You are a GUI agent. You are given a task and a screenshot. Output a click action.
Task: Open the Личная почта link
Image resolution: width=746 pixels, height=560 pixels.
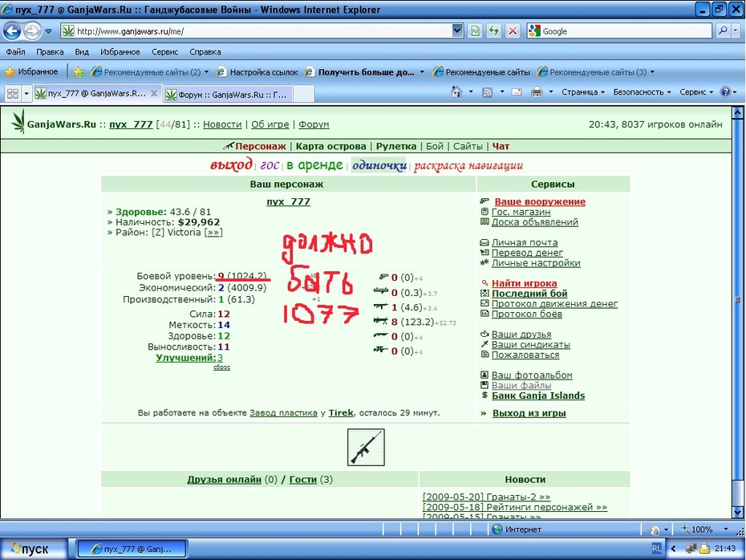525,242
